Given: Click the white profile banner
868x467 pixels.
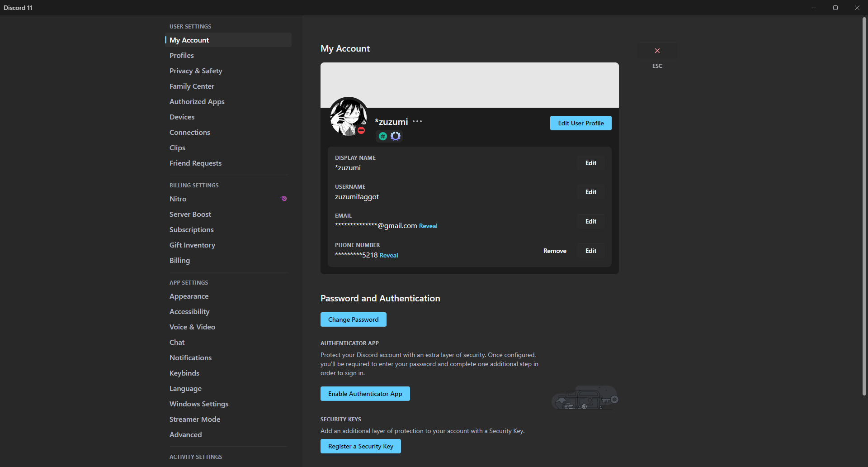Looking at the screenshot, I should 470,85.
